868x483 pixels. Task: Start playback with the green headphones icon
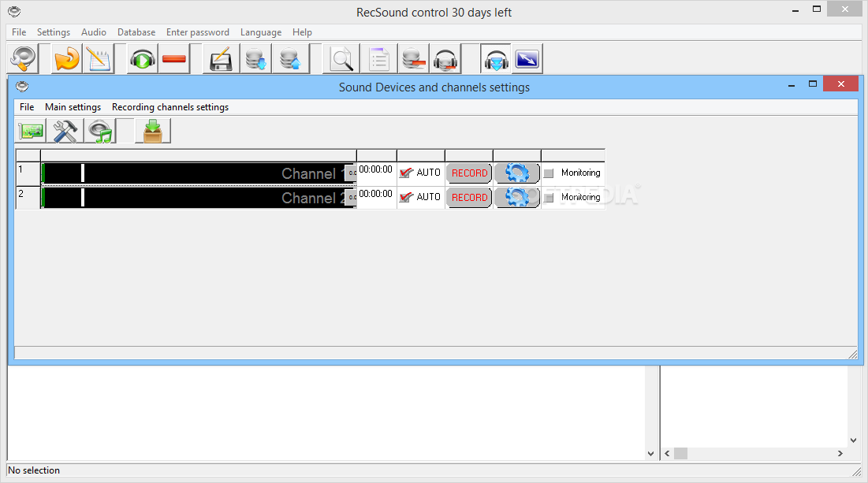143,58
